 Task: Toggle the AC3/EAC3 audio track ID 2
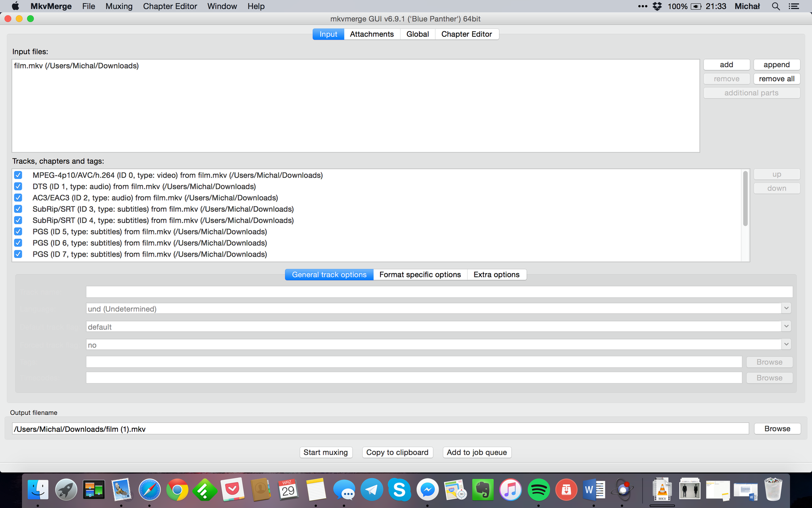click(18, 198)
